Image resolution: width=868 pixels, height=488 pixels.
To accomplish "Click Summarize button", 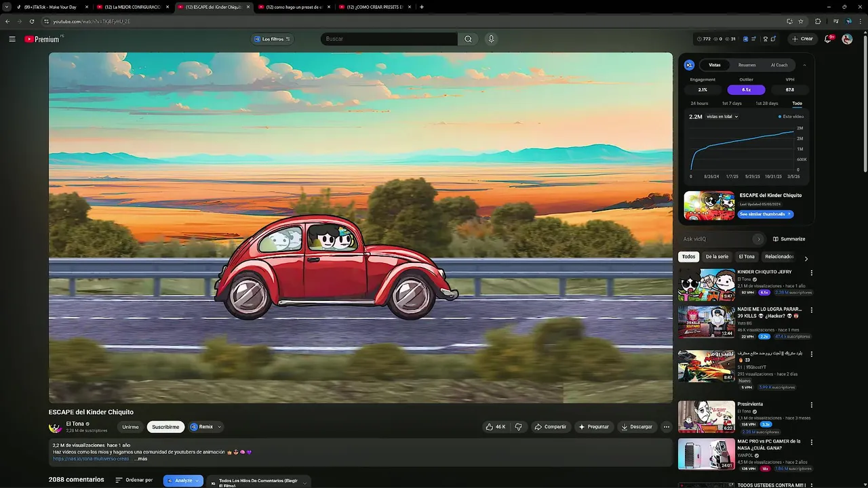I will coord(789,239).
